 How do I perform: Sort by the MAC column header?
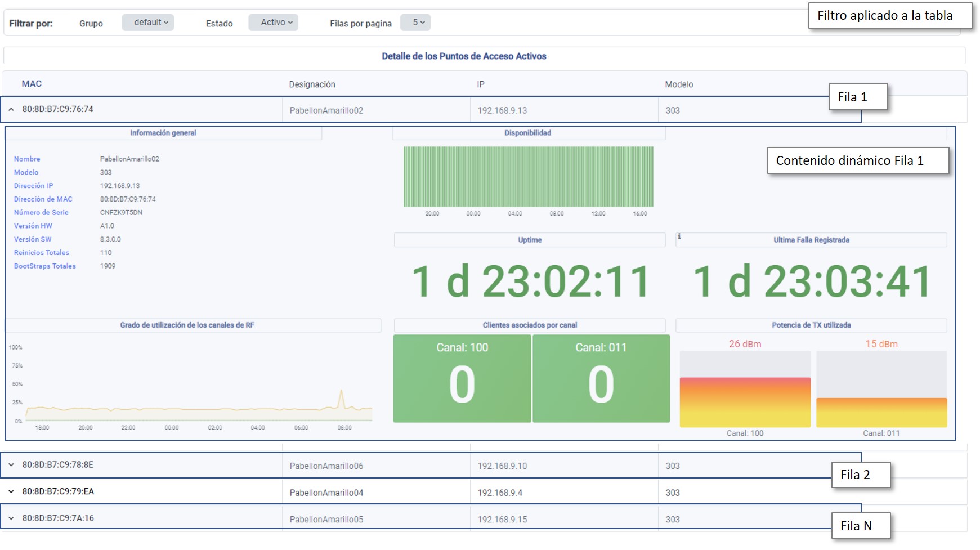32,84
